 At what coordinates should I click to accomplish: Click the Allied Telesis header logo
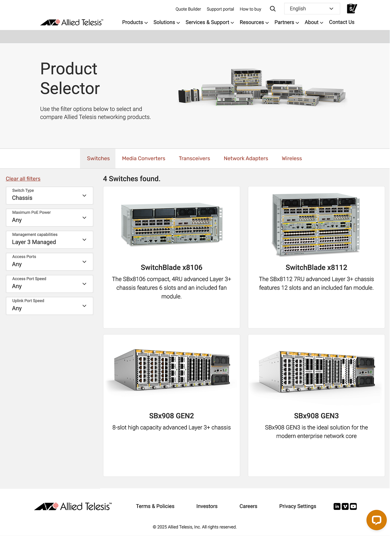(x=72, y=22)
